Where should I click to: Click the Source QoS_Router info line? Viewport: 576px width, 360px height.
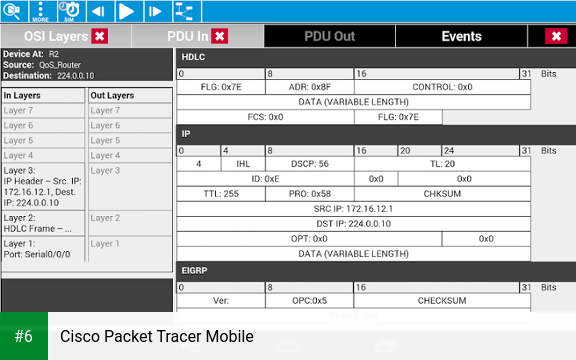click(42, 65)
